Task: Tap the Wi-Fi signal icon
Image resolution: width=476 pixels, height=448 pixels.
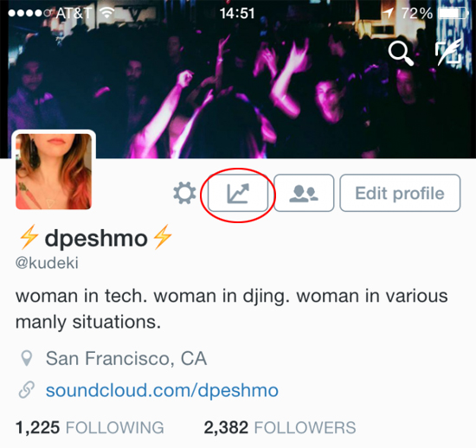Action: click(107, 13)
